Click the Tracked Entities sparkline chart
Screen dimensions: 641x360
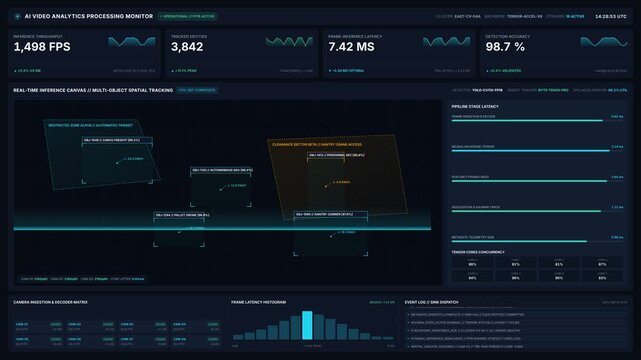pos(289,42)
